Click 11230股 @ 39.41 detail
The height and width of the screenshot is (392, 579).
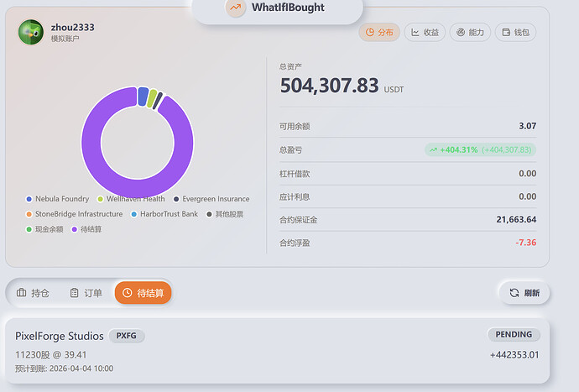click(51, 355)
